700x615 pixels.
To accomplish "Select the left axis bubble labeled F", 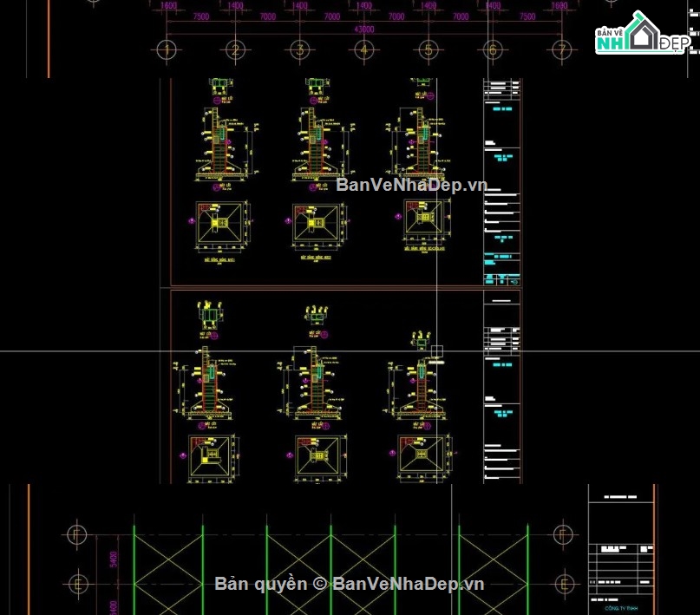I will 77,533.
